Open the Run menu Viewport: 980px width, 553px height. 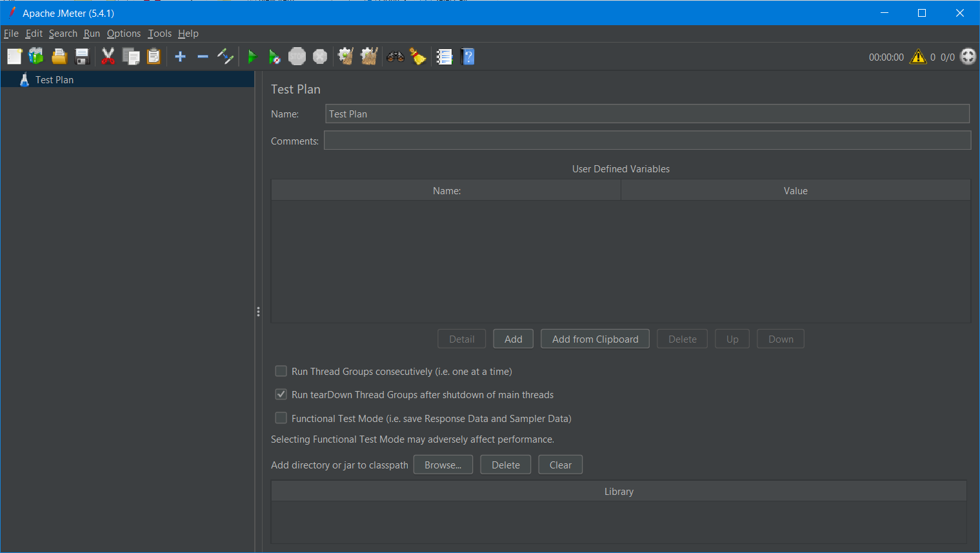pos(92,34)
